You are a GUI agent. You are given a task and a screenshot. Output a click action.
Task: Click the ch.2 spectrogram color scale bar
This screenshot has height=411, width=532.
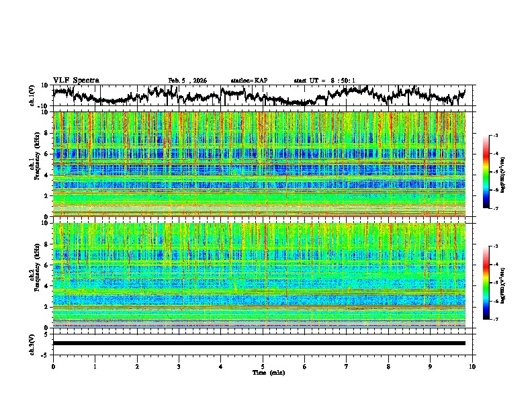click(x=486, y=283)
